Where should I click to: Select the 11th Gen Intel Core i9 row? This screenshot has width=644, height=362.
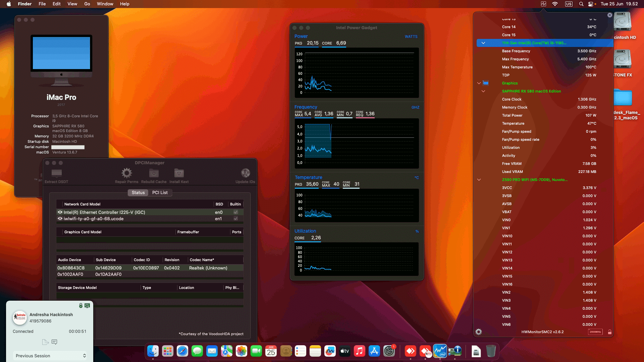[x=543, y=43]
